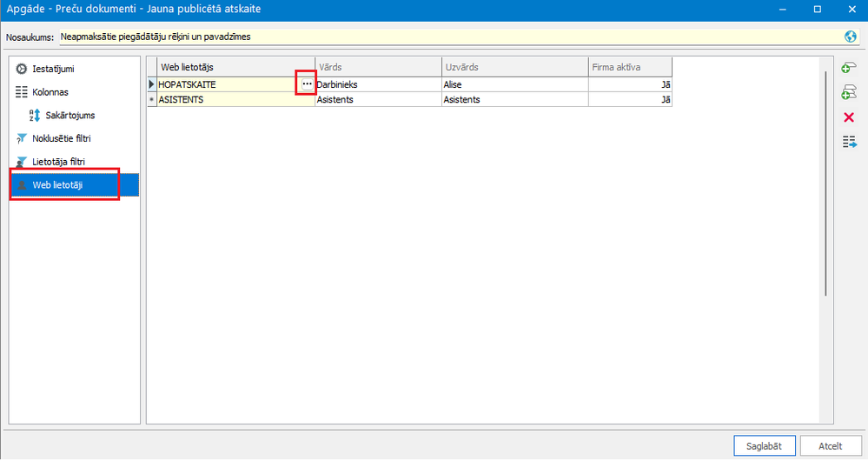Click the Alise surname cell
The width and height of the screenshot is (868, 461).
coord(515,84)
